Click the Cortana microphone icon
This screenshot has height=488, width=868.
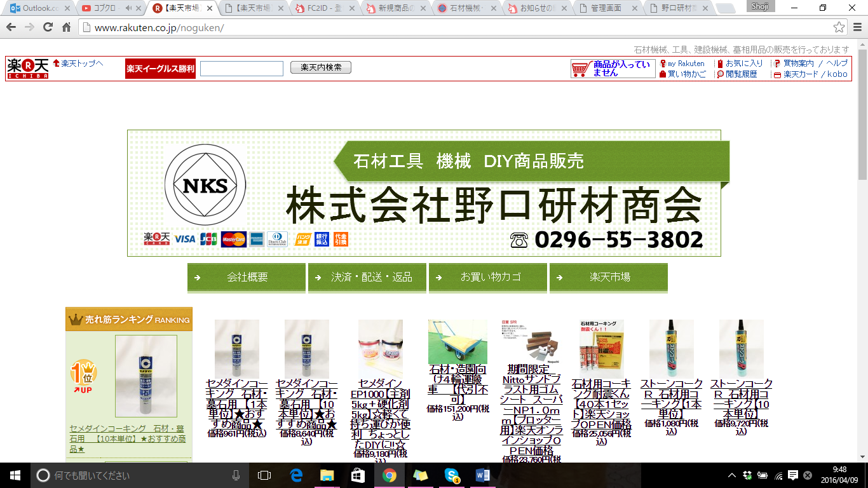236,475
